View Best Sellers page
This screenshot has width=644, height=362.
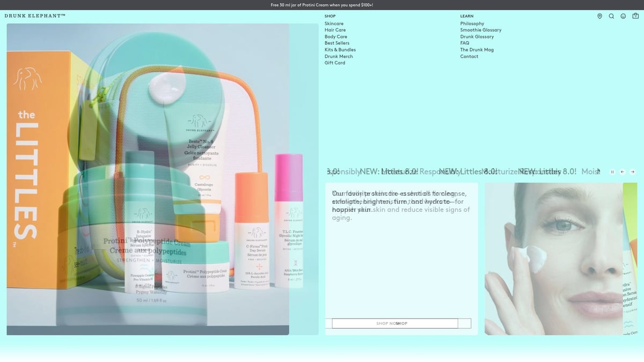(x=337, y=43)
